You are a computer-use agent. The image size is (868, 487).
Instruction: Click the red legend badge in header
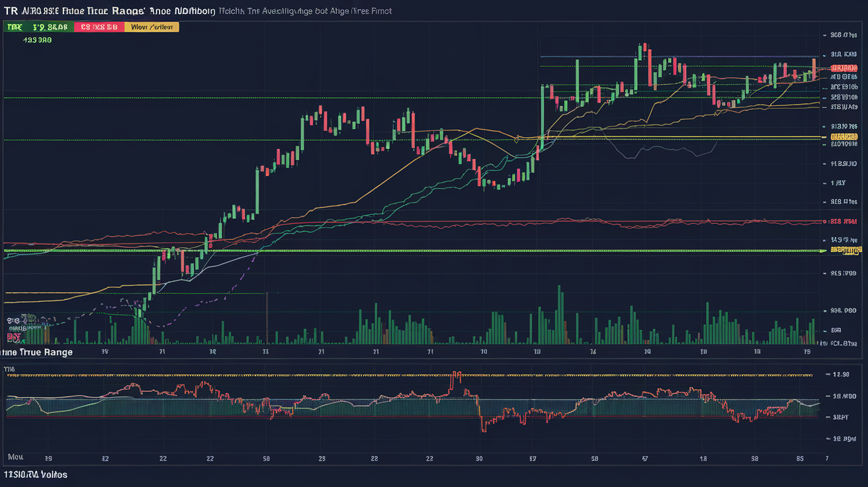pyautogui.click(x=99, y=27)
